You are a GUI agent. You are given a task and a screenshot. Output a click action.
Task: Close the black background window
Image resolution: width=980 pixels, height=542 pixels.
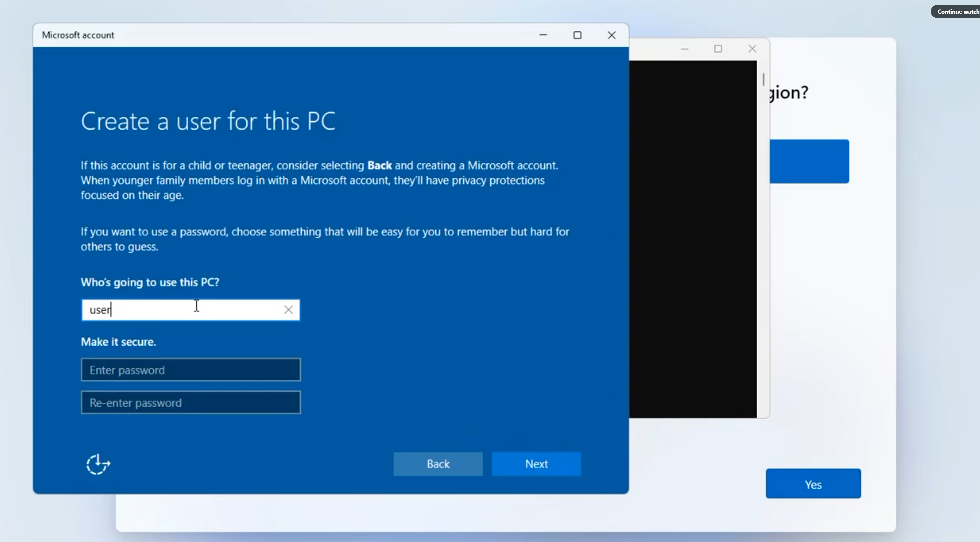click(752, 49)
